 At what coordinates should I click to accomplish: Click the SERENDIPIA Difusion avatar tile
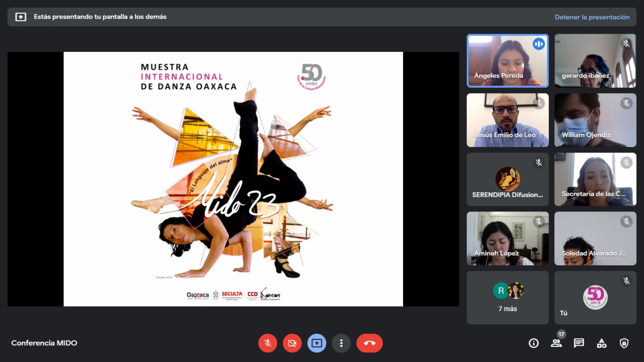tap(507, 179)
